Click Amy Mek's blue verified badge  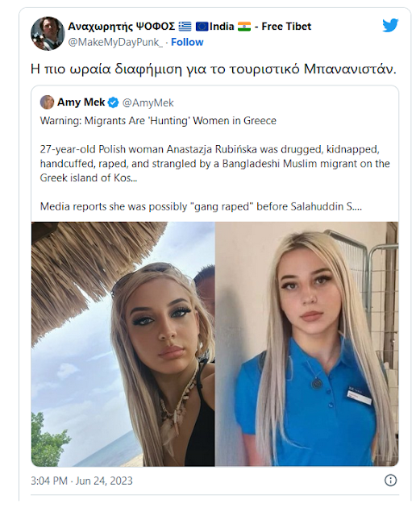113,102
